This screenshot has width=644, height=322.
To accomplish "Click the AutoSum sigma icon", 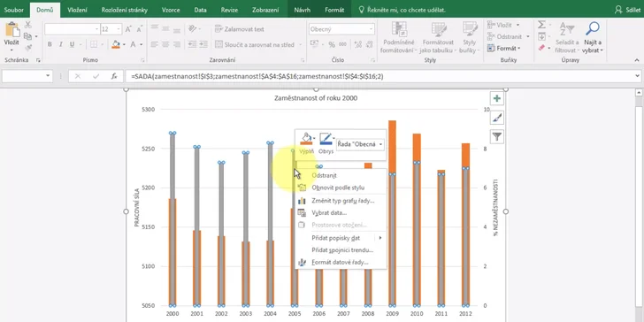I will (x=541, y=25).
